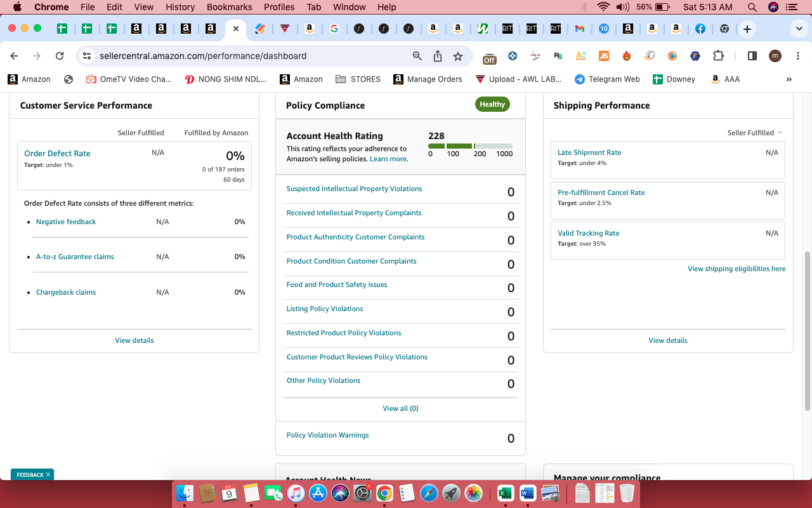Open Finder in the Dock
Screen dimensions: 812x508
pyautogui.click(x=185, y=493)
